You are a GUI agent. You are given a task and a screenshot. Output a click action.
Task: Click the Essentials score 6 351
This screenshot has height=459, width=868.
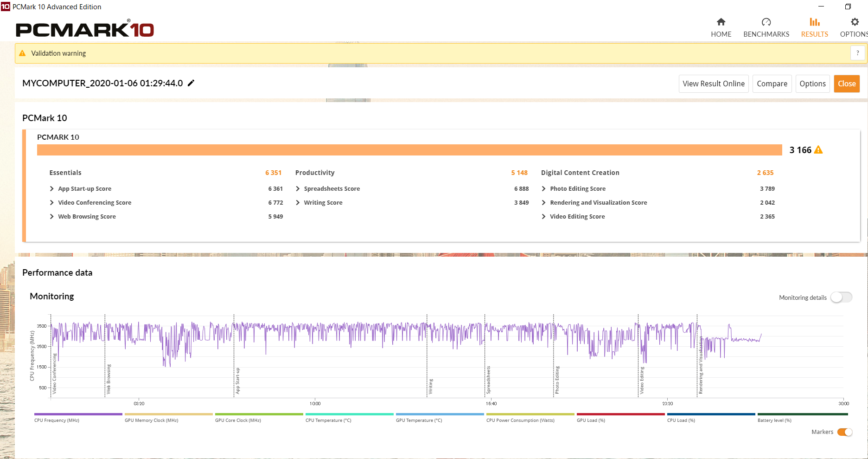pyautogui.click(x=274, y=173)
